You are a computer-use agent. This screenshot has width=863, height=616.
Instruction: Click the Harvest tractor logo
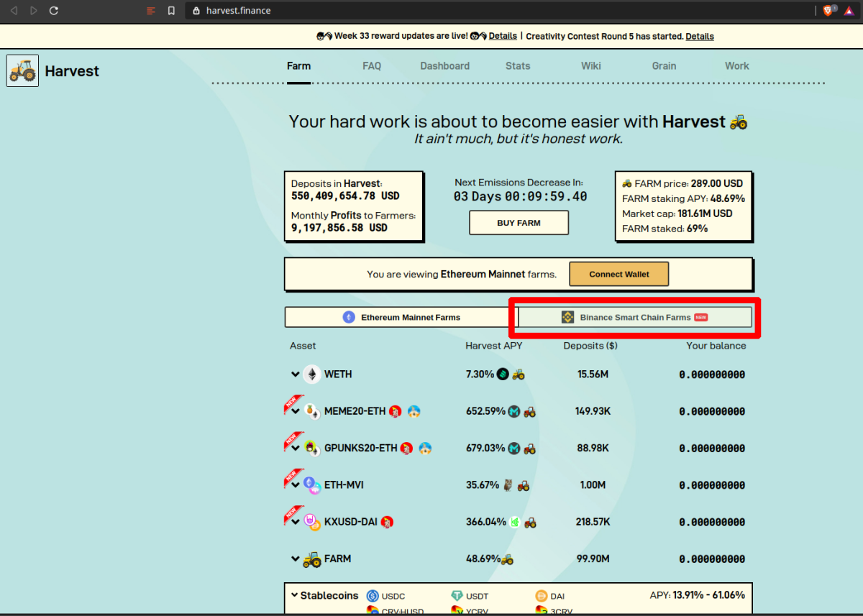[22, 71]
